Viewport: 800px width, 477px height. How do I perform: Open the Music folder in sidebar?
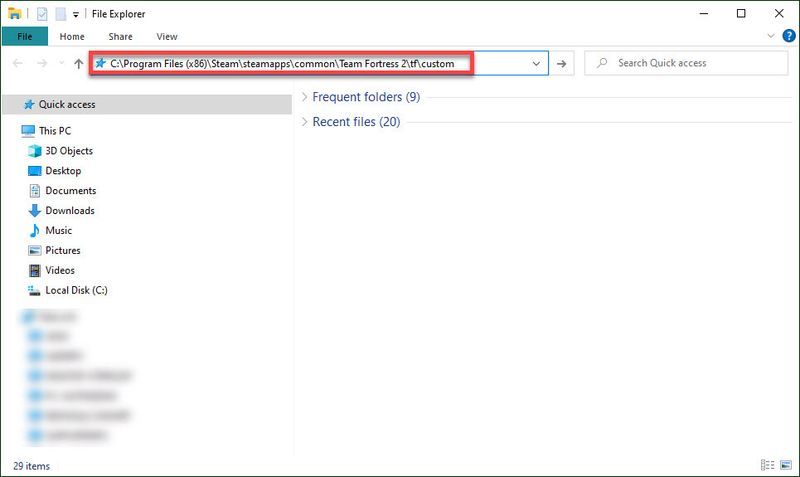(x=58, y=230)
